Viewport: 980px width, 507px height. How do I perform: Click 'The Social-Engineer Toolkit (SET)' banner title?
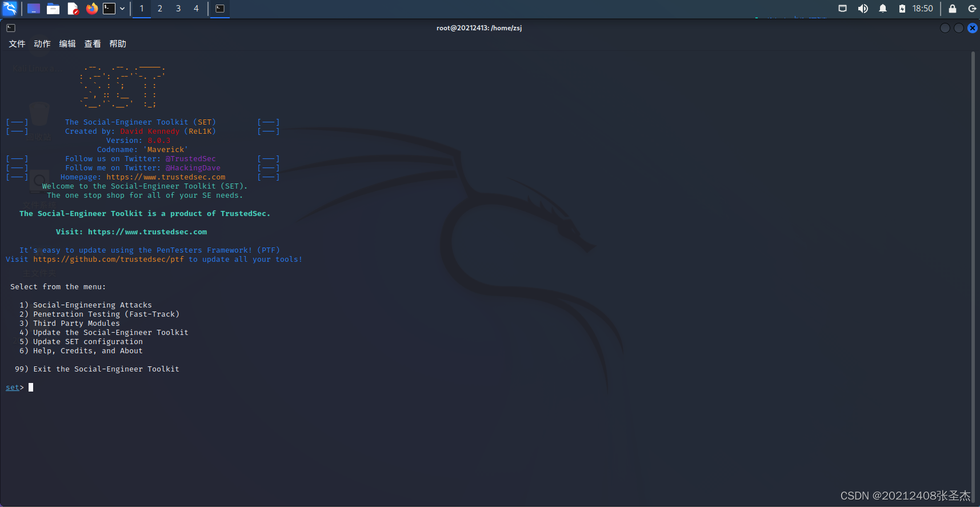tap(141, 122)
